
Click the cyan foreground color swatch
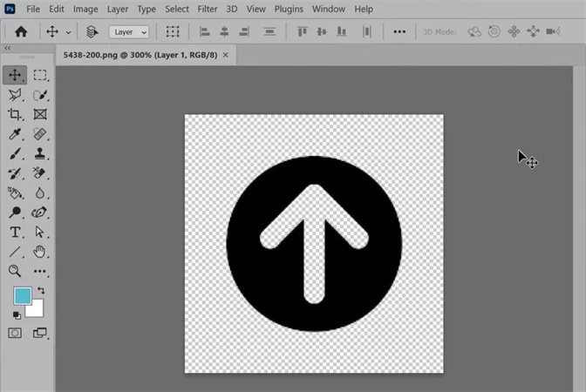pos(22,296)
